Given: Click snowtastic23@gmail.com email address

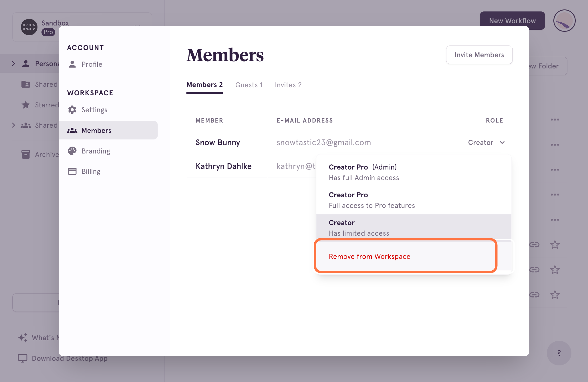Looking at the screenshot, I should [324, 142].
